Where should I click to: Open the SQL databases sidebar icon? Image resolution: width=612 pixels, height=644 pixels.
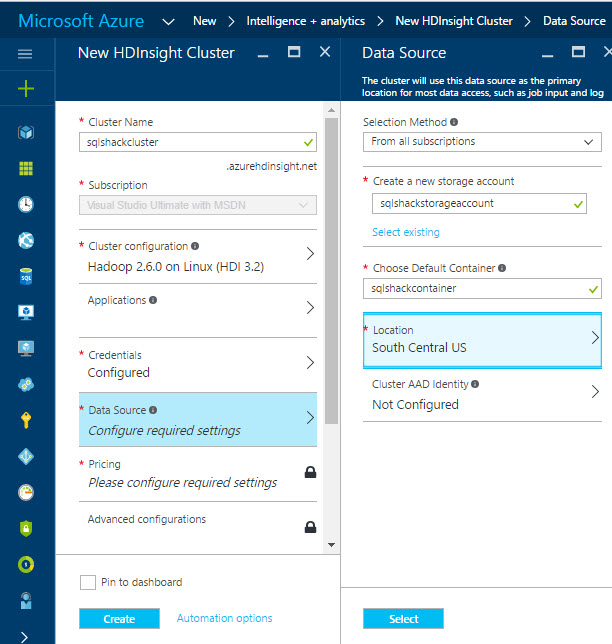[26, 276]
